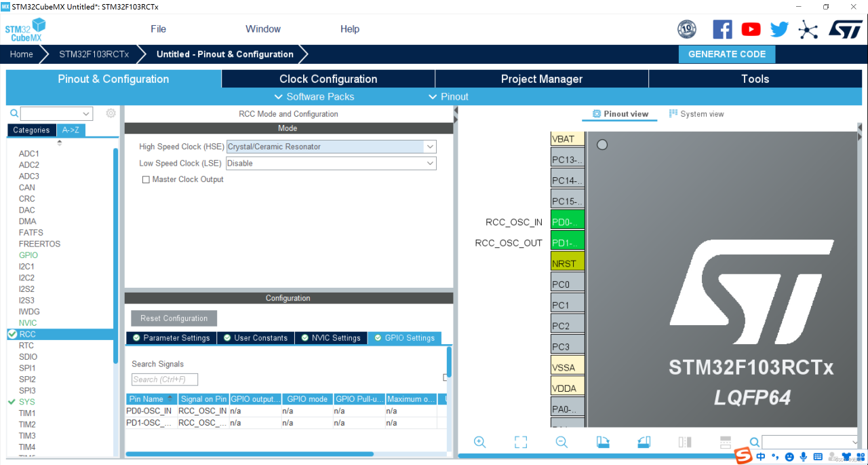This screenshot has height=465, width=868.
Task: Select GPIO in the peripheral list
Action: 28,255
